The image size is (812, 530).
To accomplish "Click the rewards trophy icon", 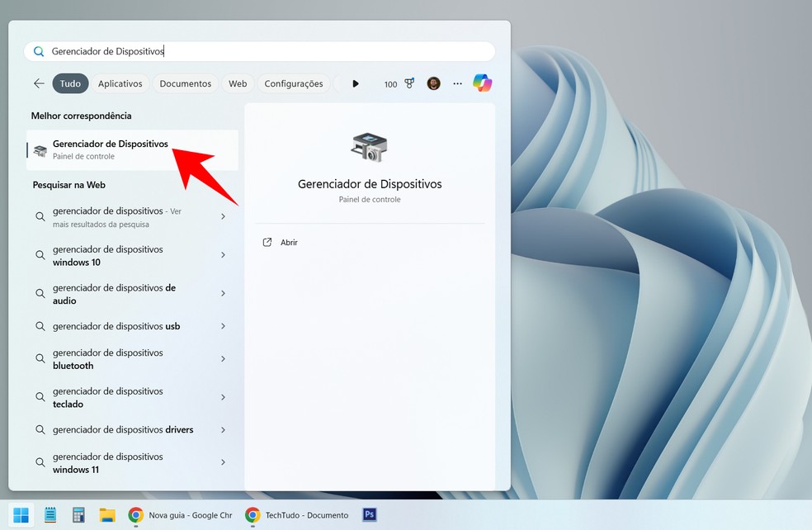I will [409, 83].
